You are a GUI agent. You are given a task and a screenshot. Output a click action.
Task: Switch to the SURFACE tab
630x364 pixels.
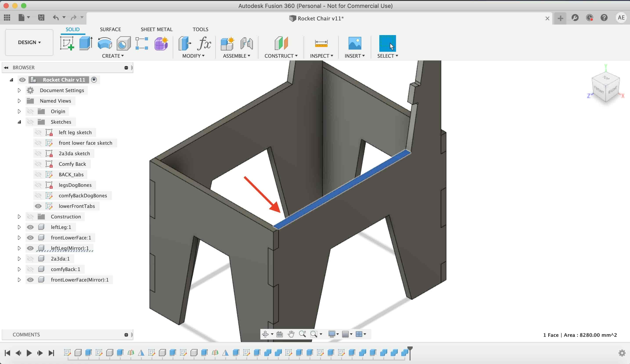[x=110, y=29]
